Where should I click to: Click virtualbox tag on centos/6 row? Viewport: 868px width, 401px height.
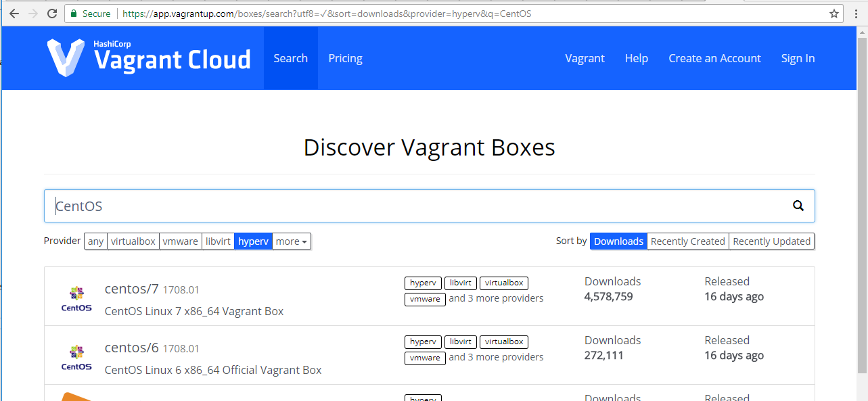click(504, 342)
